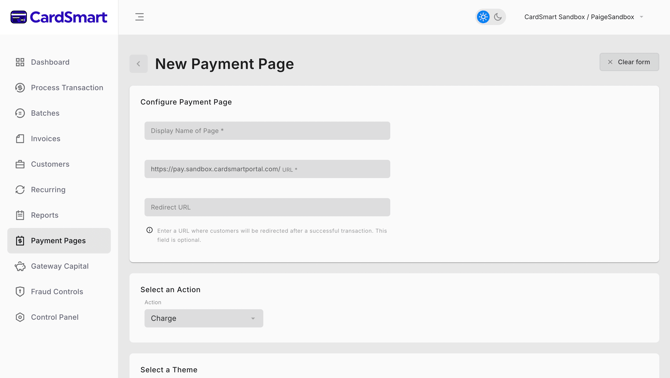
Task: Click the Select a Theme heading
Action: pyautogui.click(x=169, y=370)
